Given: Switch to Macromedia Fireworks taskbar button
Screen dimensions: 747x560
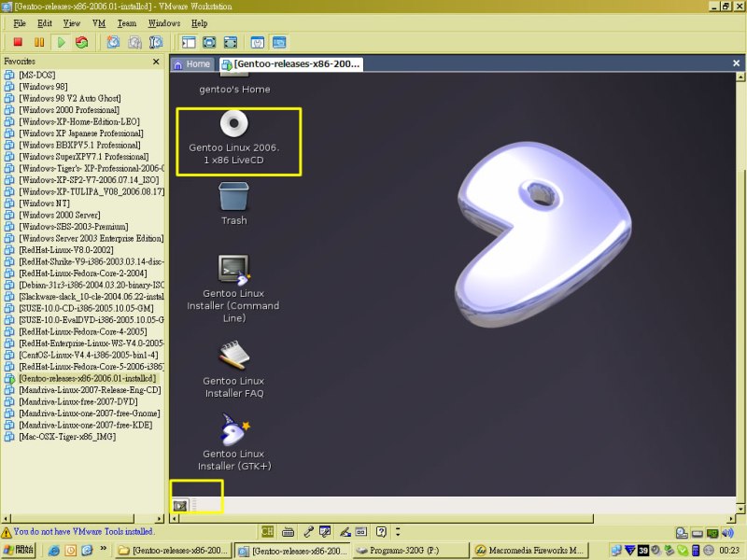Looking at the screenshot, I should (529, 551).
